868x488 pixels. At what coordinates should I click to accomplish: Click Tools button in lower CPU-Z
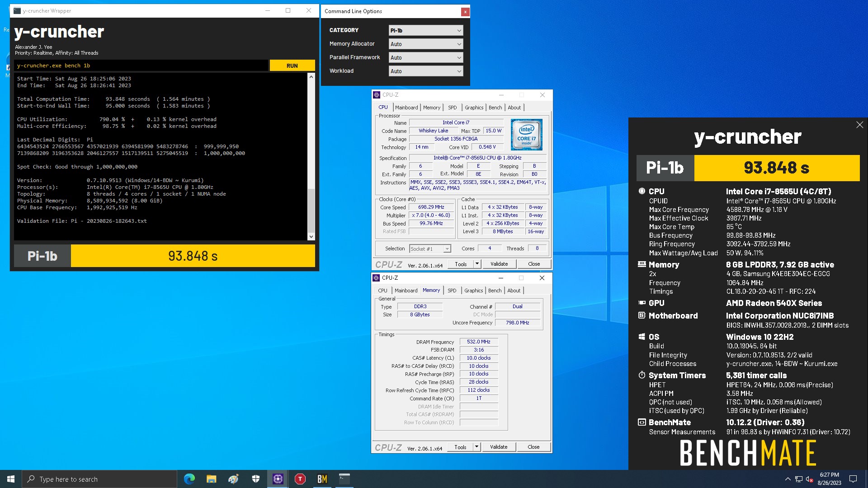pos(460,447)
